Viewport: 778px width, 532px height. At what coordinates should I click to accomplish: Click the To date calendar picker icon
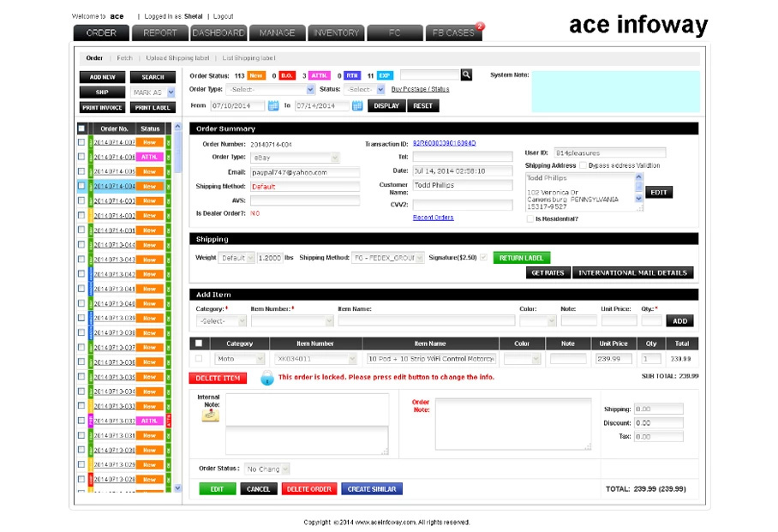(356, 106)
